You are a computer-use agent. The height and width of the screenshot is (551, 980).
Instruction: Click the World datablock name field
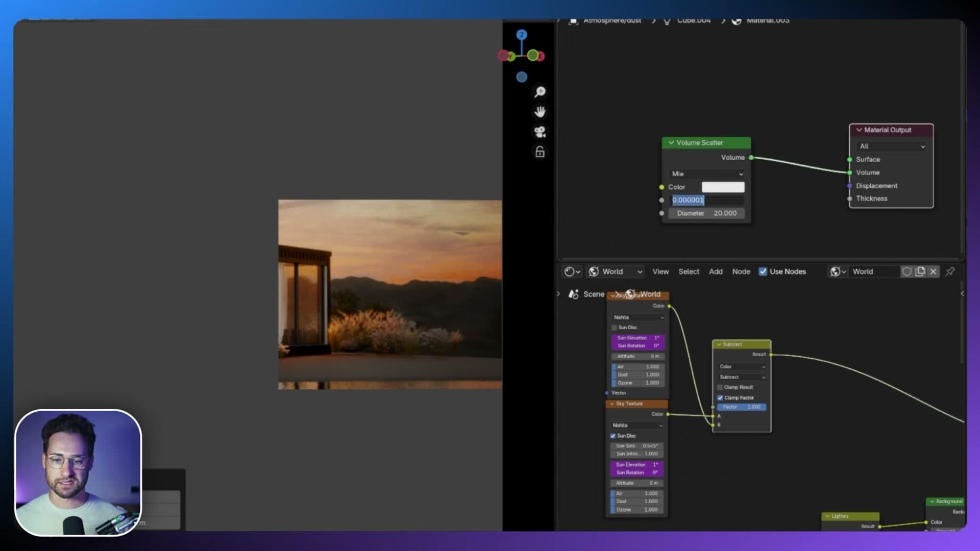pos(875,272)
